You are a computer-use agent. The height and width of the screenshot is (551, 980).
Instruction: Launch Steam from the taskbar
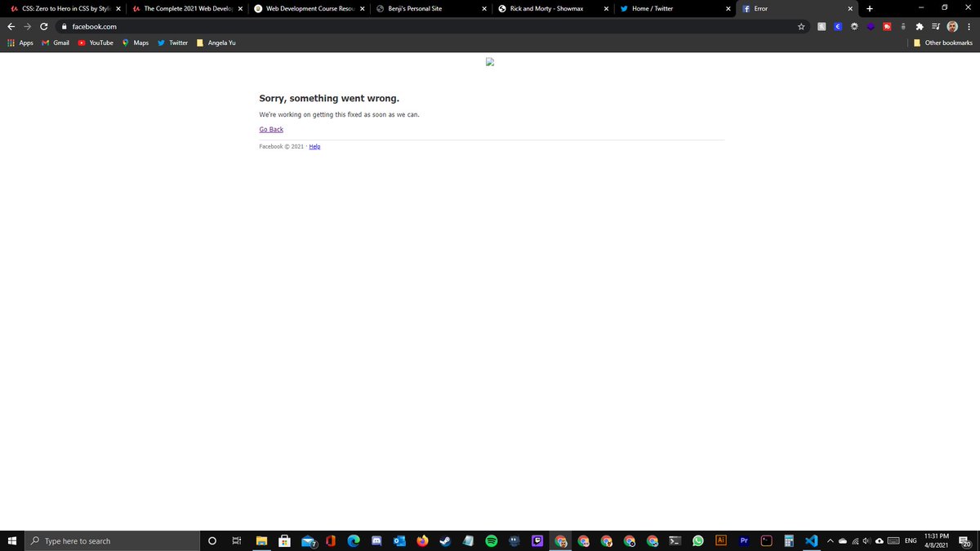tap(445, 540)
